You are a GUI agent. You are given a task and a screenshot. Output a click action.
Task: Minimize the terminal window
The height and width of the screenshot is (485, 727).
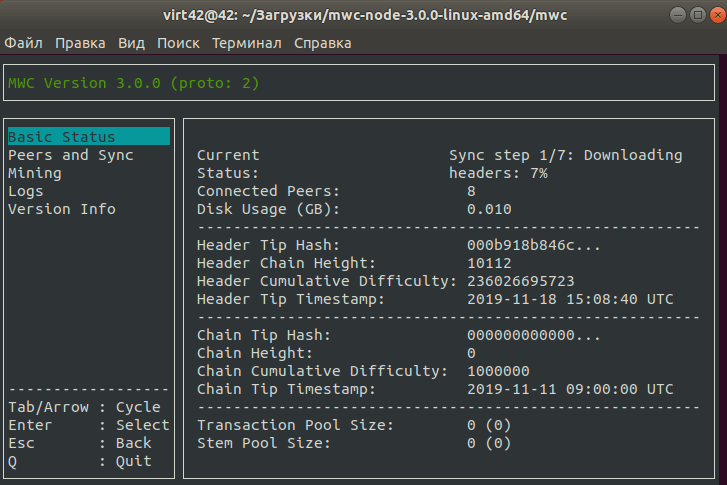(677, 15)
